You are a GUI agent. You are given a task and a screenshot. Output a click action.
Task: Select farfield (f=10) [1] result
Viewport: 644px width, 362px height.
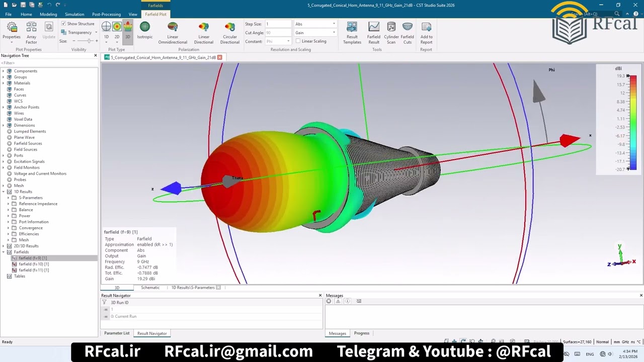[34, 264]
